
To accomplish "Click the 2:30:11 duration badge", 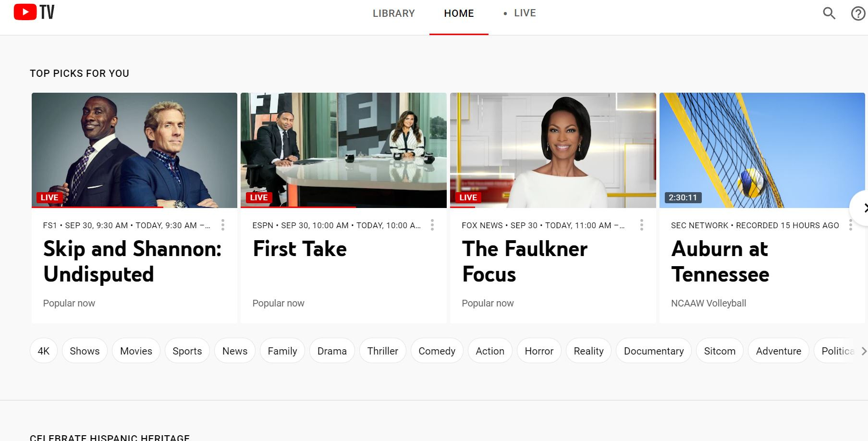I will [x=683, y=197].
